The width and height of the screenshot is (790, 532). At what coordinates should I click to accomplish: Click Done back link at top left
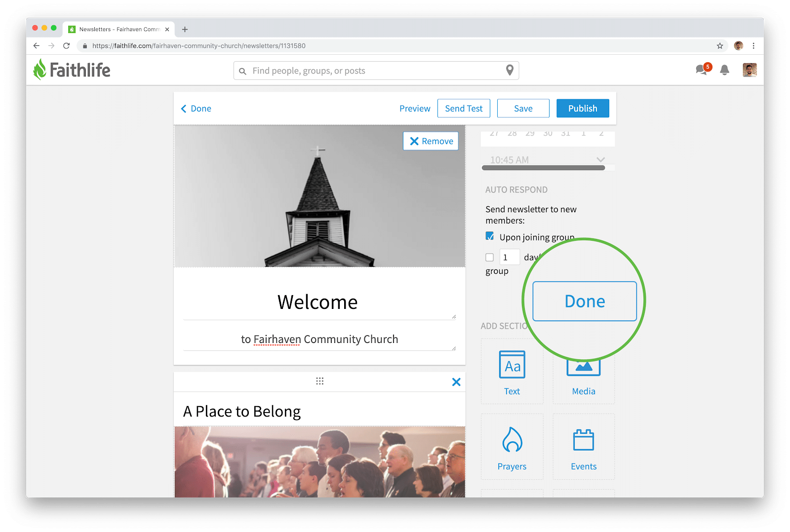pos(196,109)
